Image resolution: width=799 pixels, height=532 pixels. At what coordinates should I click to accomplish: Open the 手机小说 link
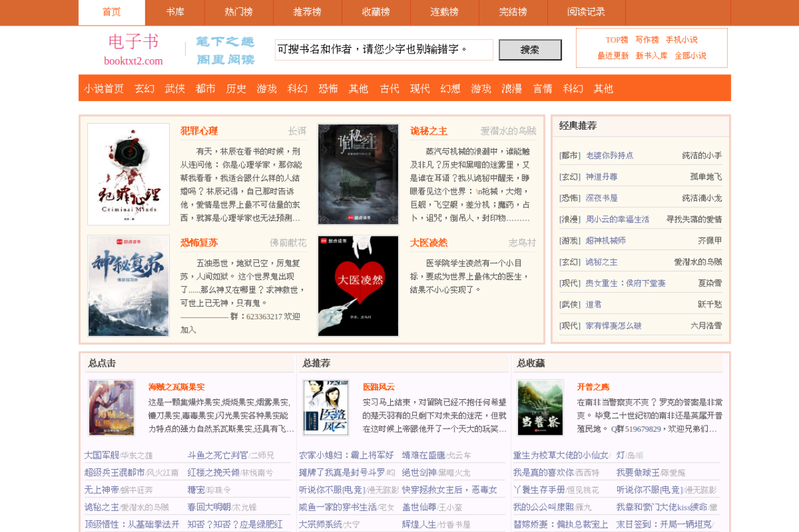click(682, 40)
